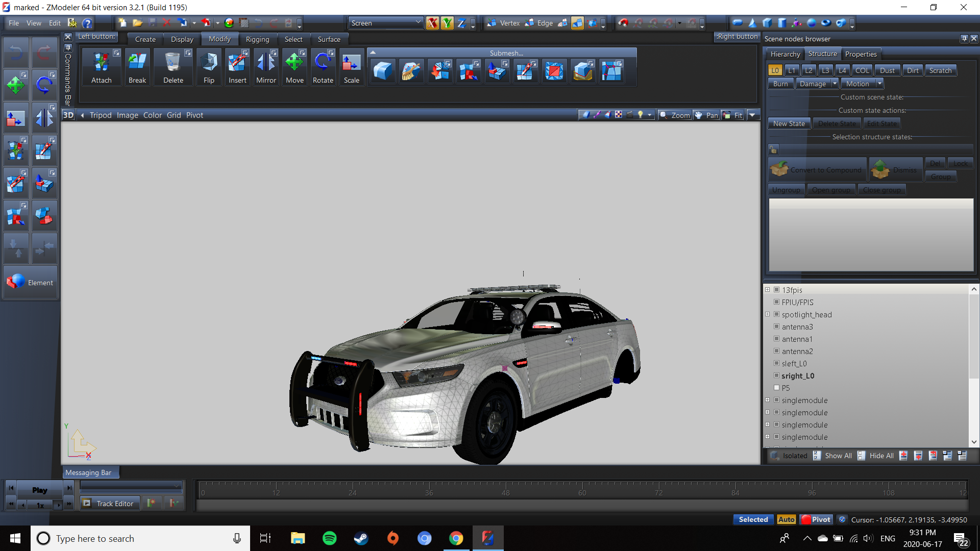The width and height of the screenshot is (980, 551).
Task: Switch to Element selection mode
Action: coord(31,282)
